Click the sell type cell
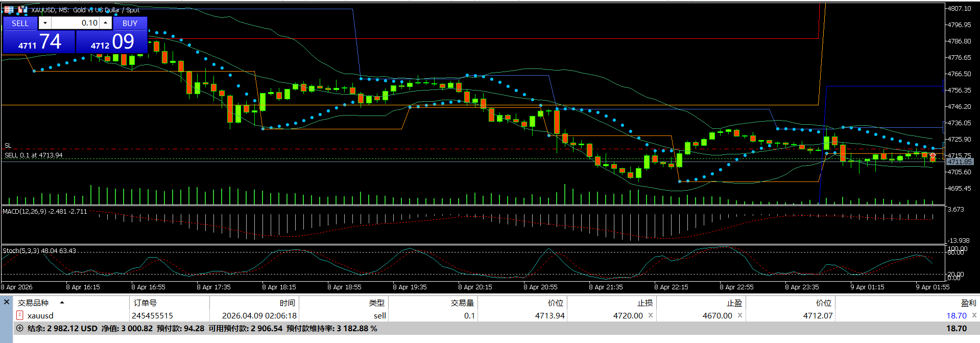Image resolution: width=980 pixels, height=343 pixels. click(x=380, y=315)
